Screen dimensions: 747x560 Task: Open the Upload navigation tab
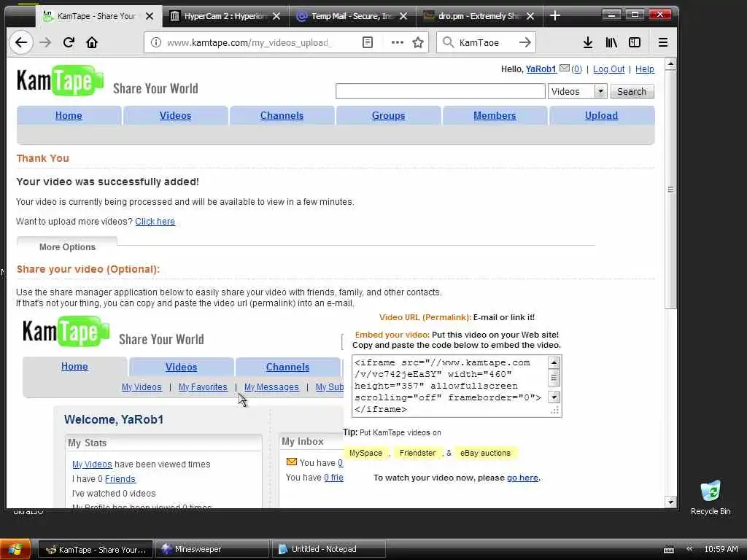601,115
